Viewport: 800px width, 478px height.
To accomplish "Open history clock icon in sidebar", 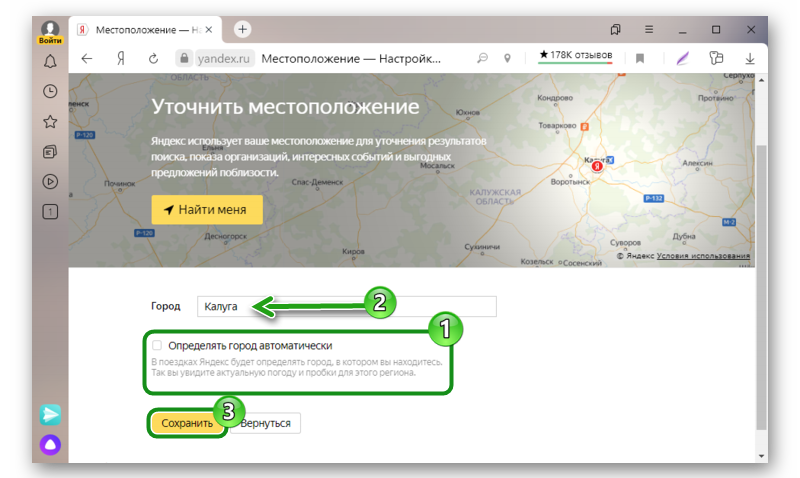I will coord(50,91).
